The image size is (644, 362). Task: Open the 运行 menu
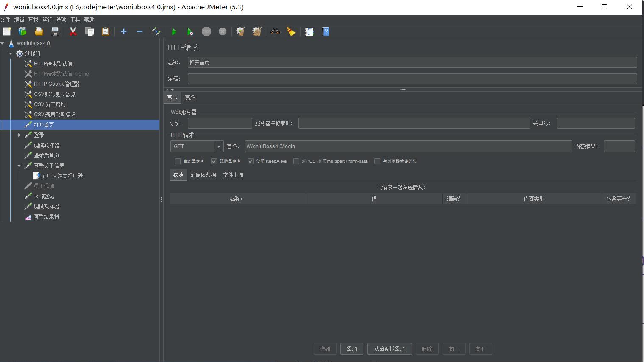[x=47, y=20]
